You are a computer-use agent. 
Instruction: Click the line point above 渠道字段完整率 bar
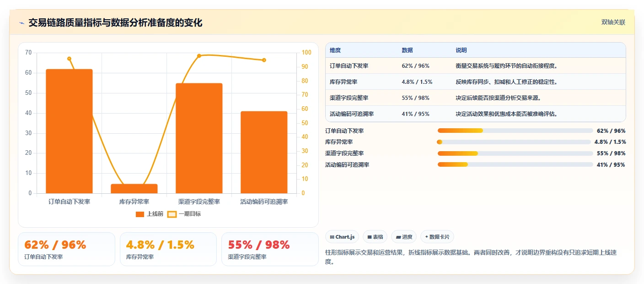(x=199, y=56)
